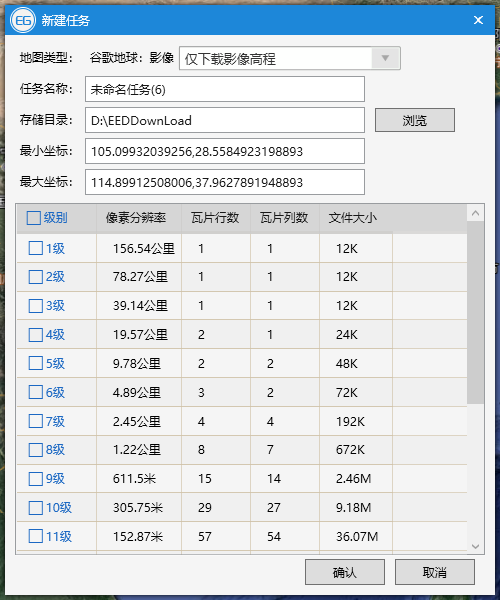
Task: Click the 确认 button
Action: [345, 572]
